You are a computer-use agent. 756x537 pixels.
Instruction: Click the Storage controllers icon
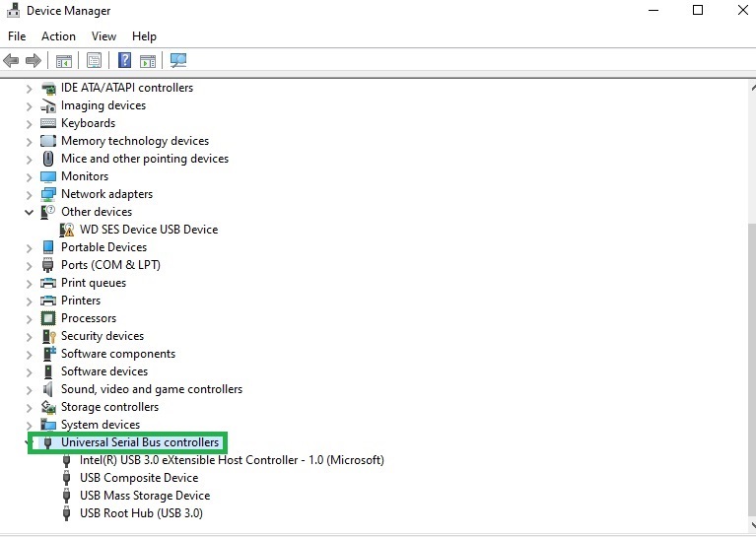click(x=48, y=407)
